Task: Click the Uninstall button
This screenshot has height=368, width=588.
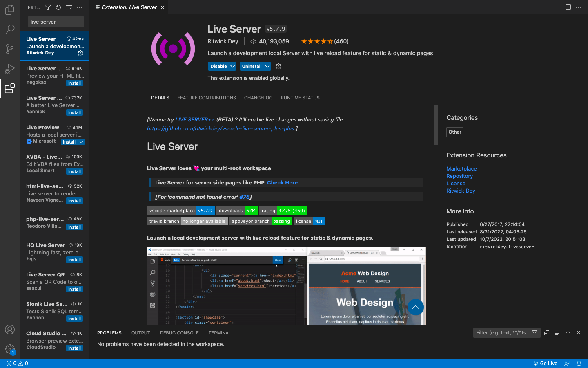Action: [252, 66]
